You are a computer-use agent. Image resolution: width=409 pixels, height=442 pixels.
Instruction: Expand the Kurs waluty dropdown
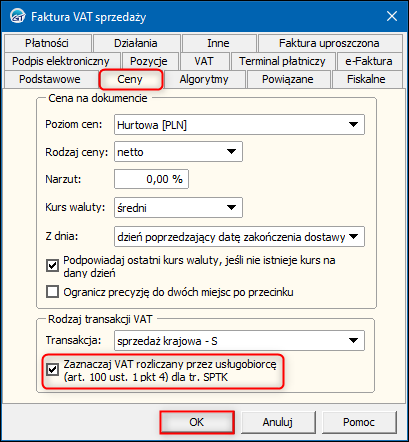[178, 207]
